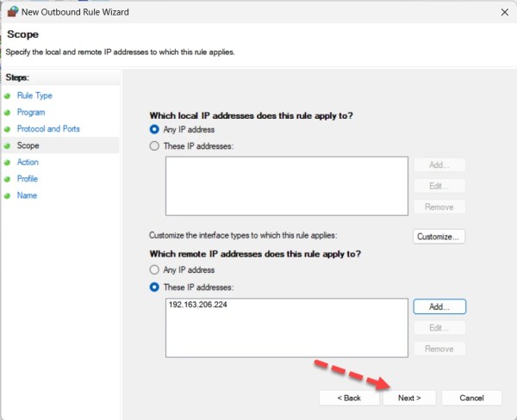Click the green bullet beside Scope
Viewport: 517px width, 420px height.
click(8, 145)
